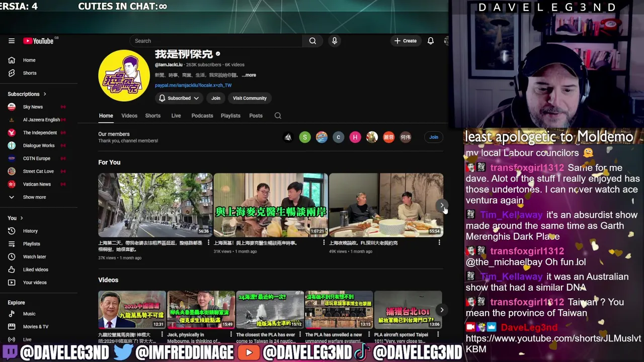This screenshot has width=644, height=362.
Task: Open History in sidebar
Action: point(30,231)
